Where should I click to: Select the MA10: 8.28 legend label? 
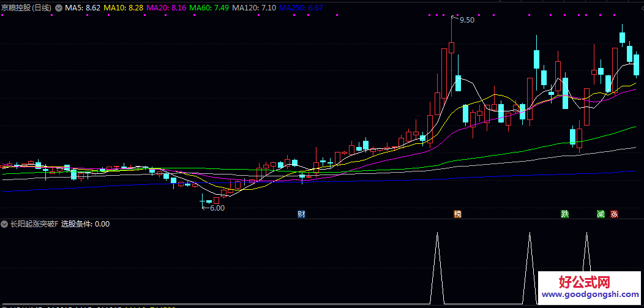pos(123,8)
